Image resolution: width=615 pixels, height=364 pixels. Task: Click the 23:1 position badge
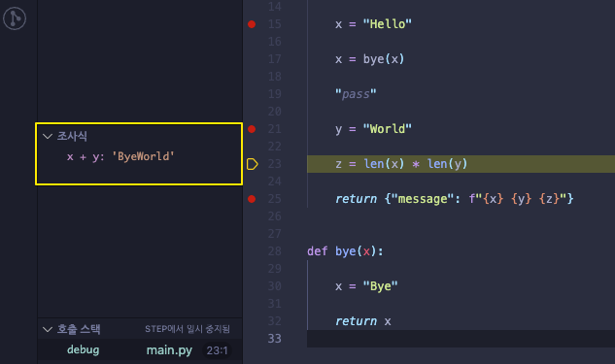(217, 350)
